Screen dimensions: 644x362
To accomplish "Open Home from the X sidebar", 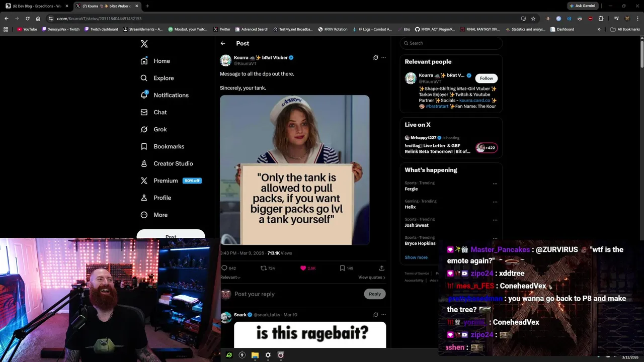I will (x=155, y=61).
